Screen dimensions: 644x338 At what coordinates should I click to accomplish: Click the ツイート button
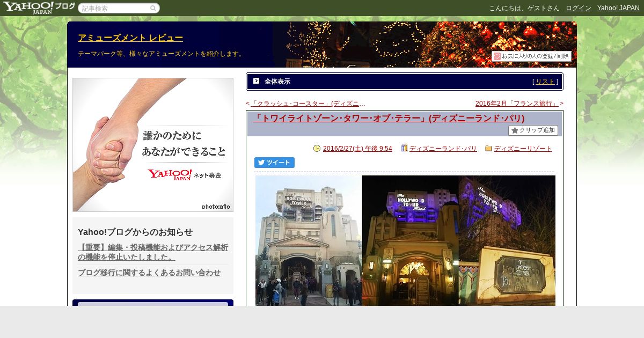(x=274, y=163)
